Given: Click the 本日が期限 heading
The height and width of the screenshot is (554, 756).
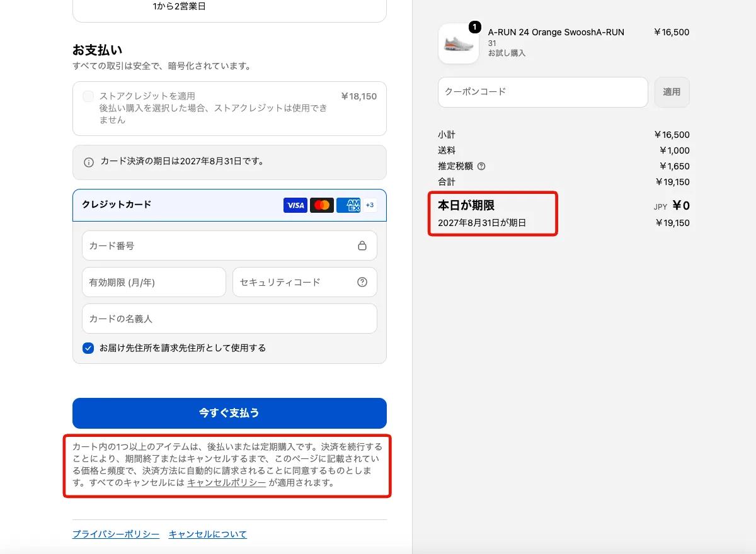Looking at the screenshot, I should tap(466, 205).
